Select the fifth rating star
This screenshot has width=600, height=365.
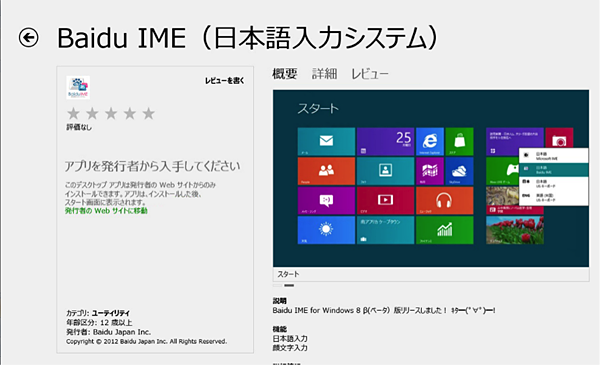tap(148, 113)
